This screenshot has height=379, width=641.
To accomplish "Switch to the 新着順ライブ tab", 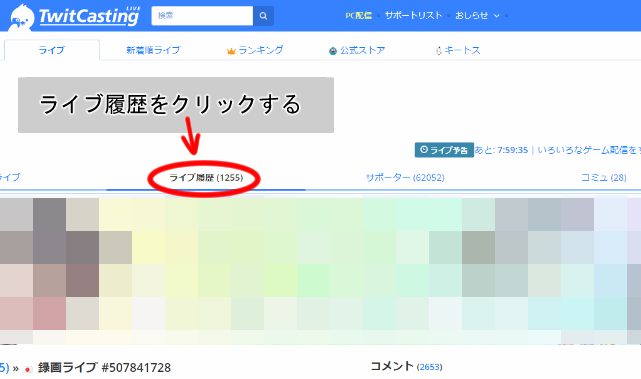I will pyautogui.click(x=153, y=50).
